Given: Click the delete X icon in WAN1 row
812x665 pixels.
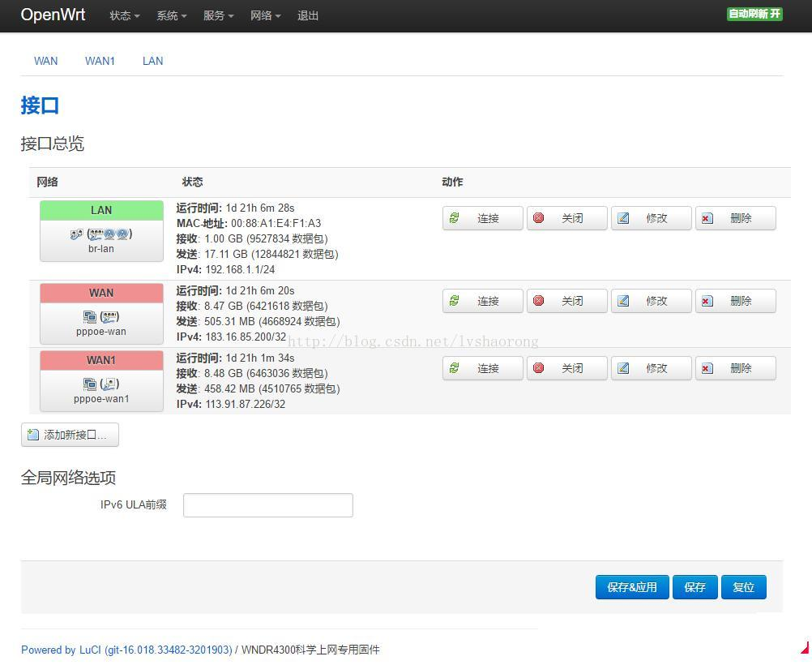Looking at the screenshot, I should click(x=707, y=368).
